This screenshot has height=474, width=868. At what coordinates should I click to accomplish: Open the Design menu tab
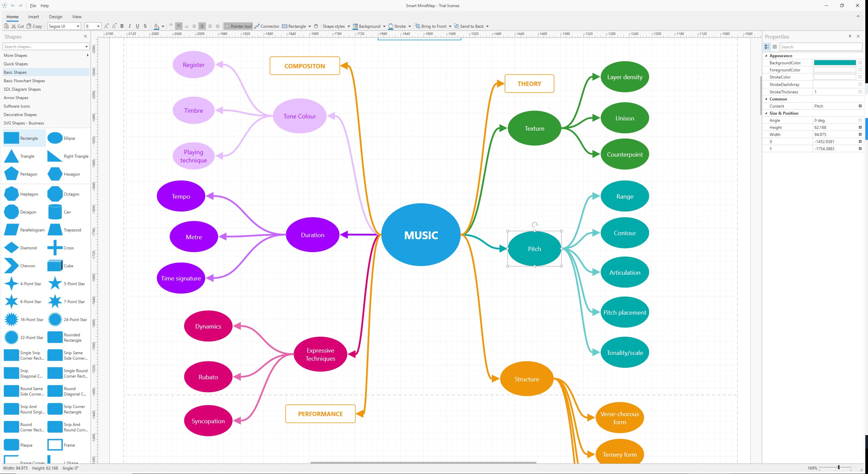55,16
